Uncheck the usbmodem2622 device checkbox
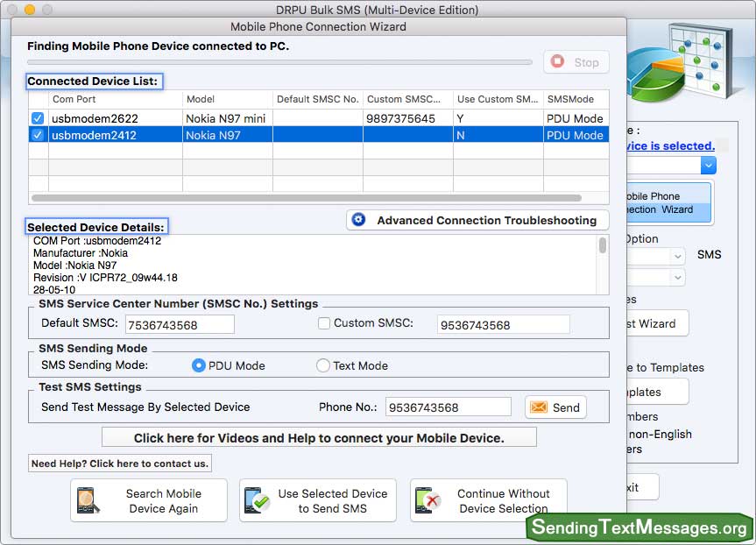Viewport: 756px width, 545px height. pyautogui.click(x=38, y=118)
